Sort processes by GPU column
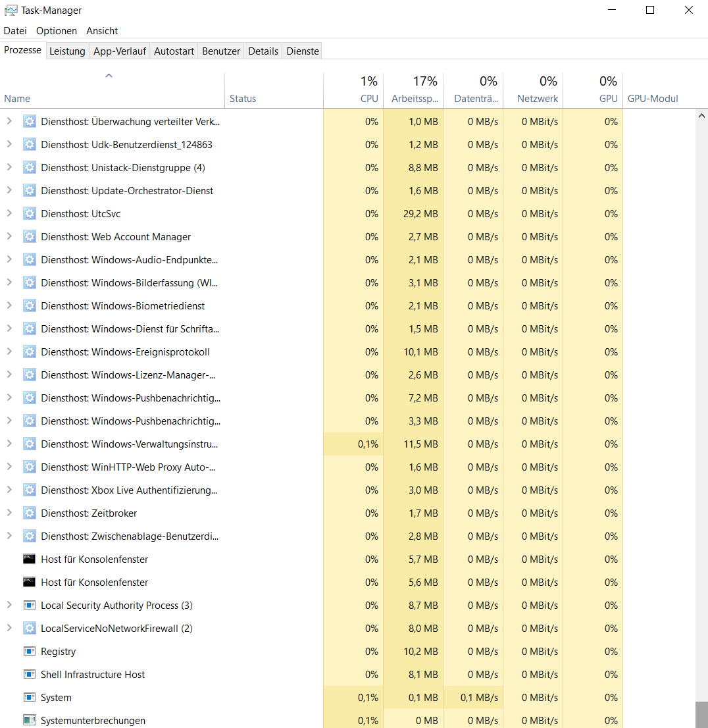 tap(593, 90)
